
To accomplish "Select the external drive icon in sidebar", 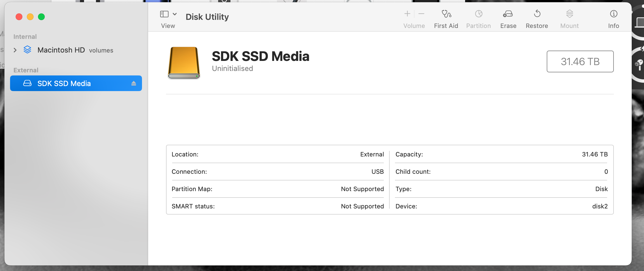I will tap(27, 83).
